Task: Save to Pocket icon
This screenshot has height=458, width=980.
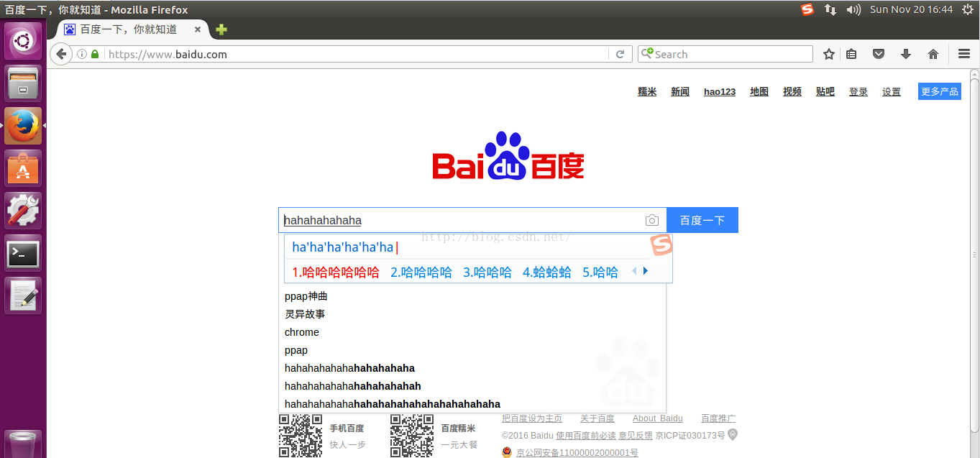Action: point(879,54)
